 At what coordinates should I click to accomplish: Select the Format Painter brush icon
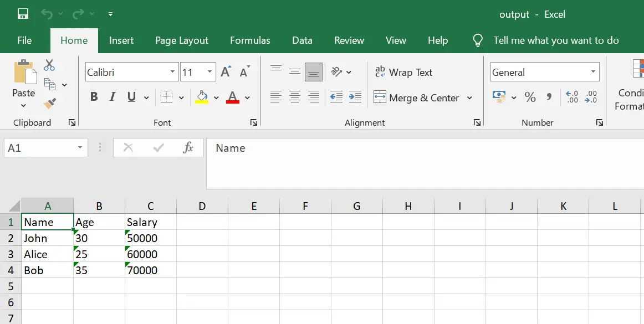pyautogui.click(x=50, y=103)
